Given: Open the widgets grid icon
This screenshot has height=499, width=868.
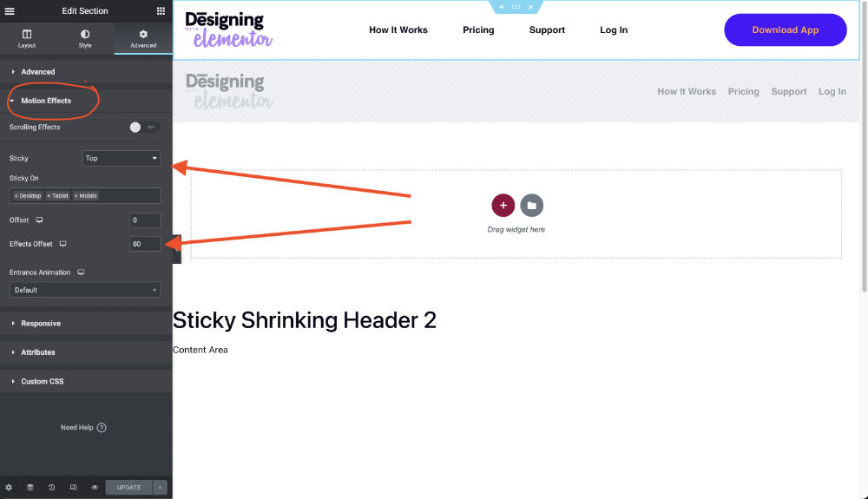Looking at the screenshot, I should coord(161,11).
